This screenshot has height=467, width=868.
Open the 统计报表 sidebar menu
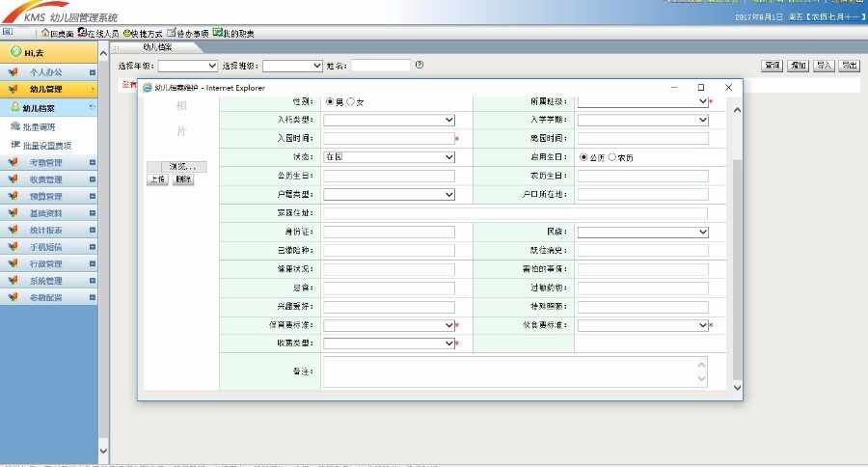click(49, 230)
